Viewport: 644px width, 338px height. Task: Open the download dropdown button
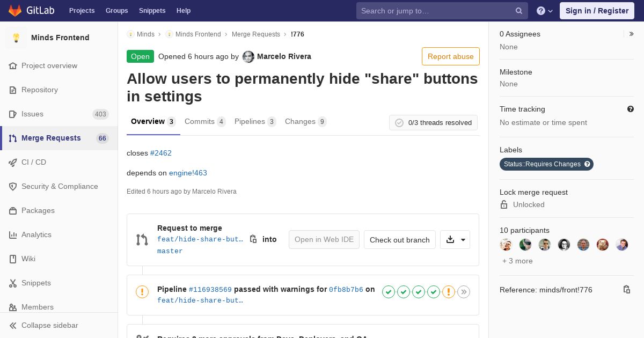pos(455,240)
